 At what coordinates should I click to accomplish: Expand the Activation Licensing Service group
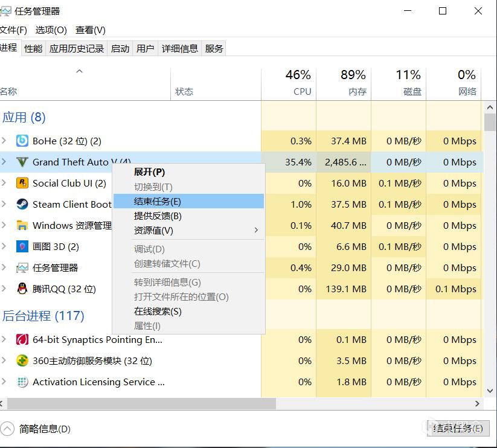[4, 382]
